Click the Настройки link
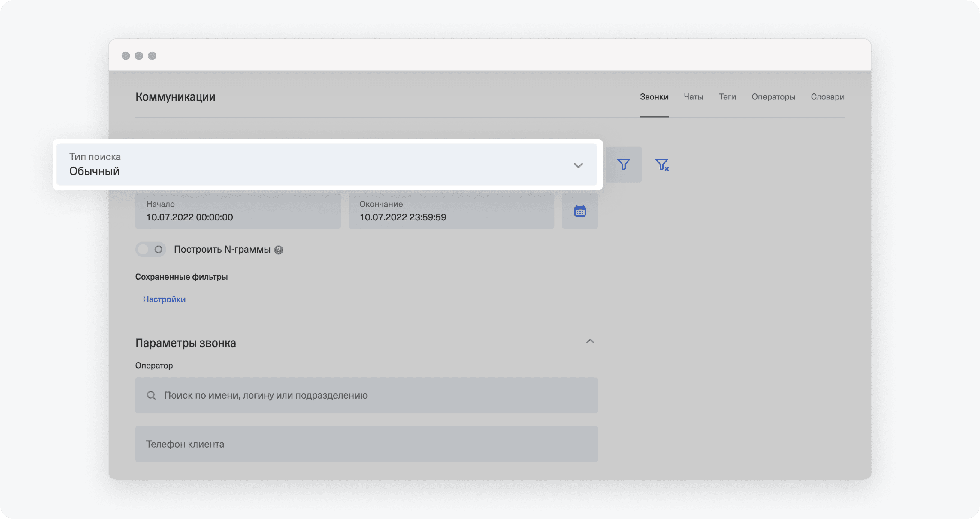 click(163, 299)
